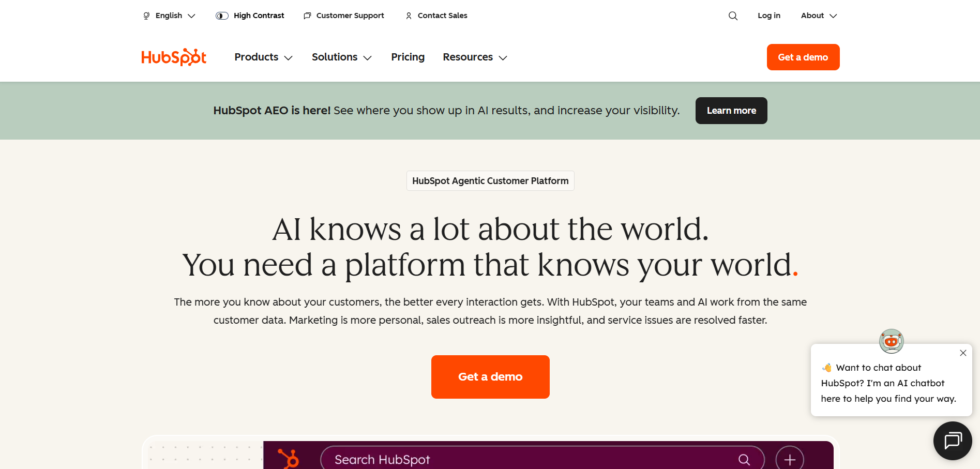Click the HubSpot Agentic Customer Platform badge
Viewport: 980px width, 469px height.
(490, 181)
